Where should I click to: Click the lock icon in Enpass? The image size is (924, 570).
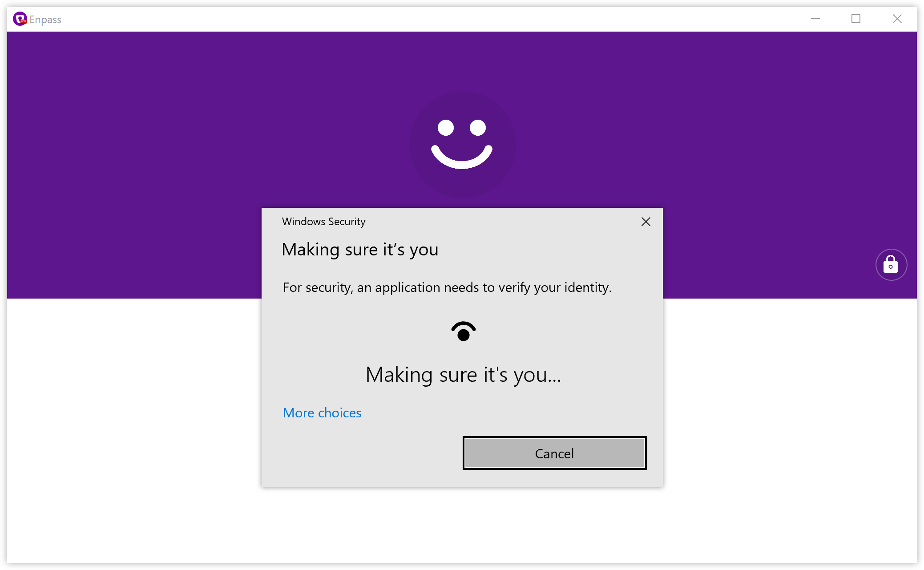click(x=891, y=264)
